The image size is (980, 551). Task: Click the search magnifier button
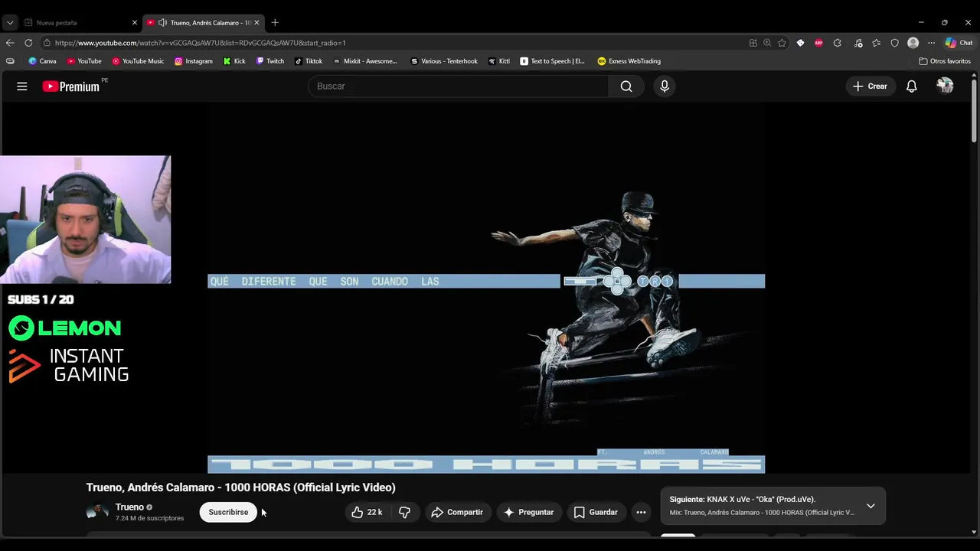626,86
